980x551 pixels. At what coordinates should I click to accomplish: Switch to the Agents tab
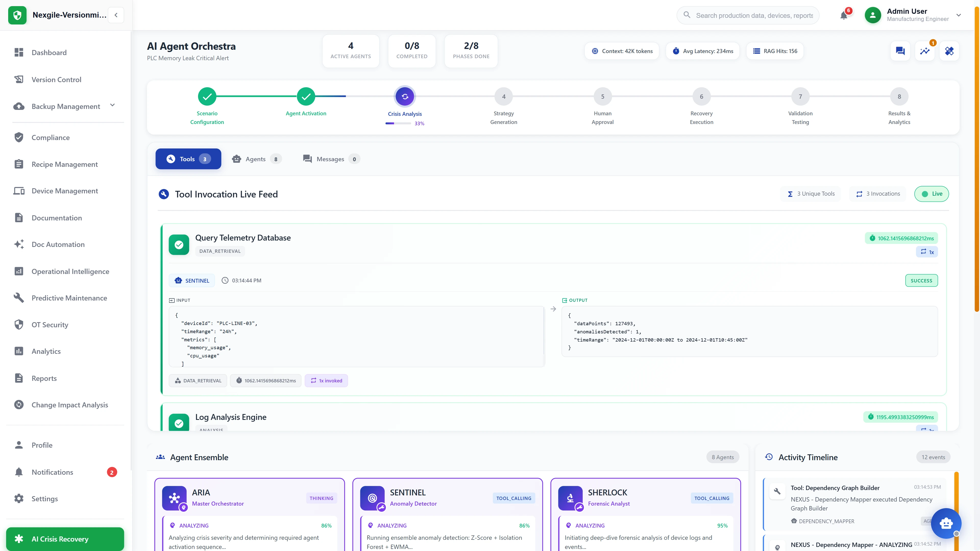(x=256, y=159)
